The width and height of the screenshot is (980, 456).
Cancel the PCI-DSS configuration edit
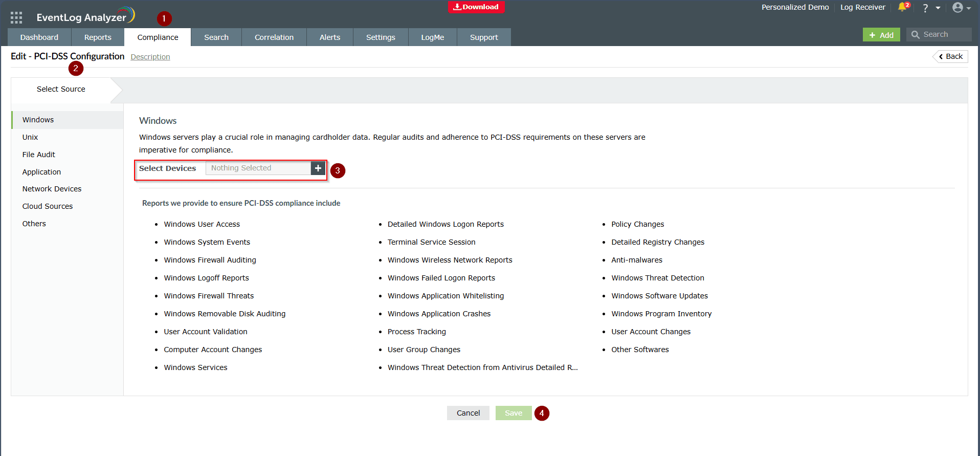coord(468,413)
